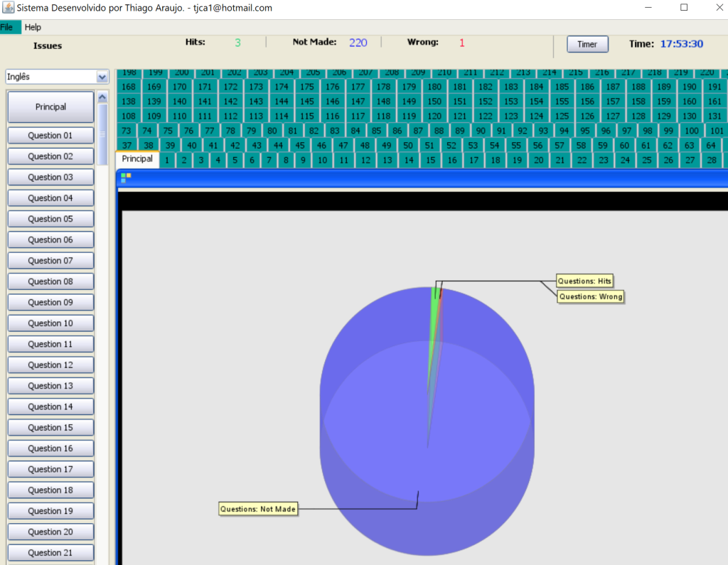
Task: Open tab number 19
Action: click(x=518, y=160)
